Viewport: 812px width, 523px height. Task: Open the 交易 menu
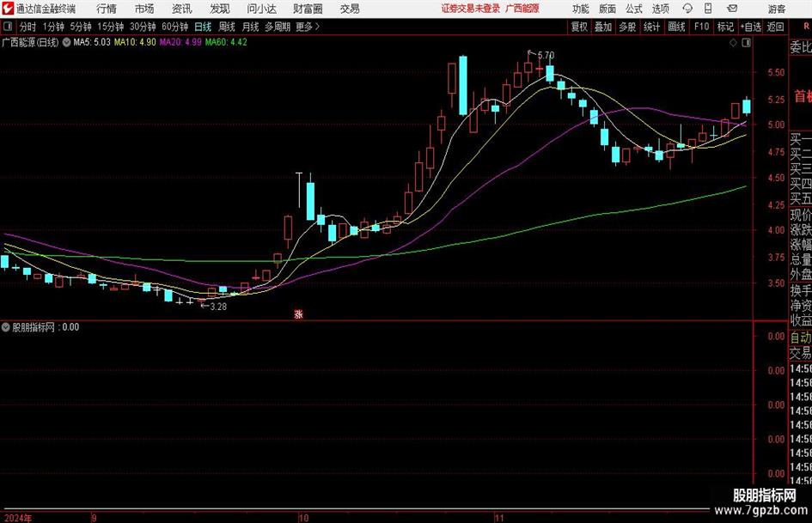(x=350, y=9)
